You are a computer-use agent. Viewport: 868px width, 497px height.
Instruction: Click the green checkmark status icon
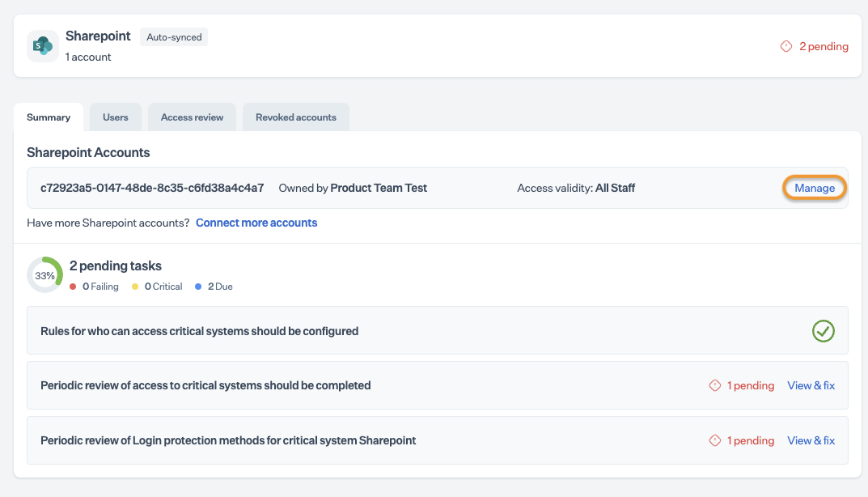click(824, 331)
